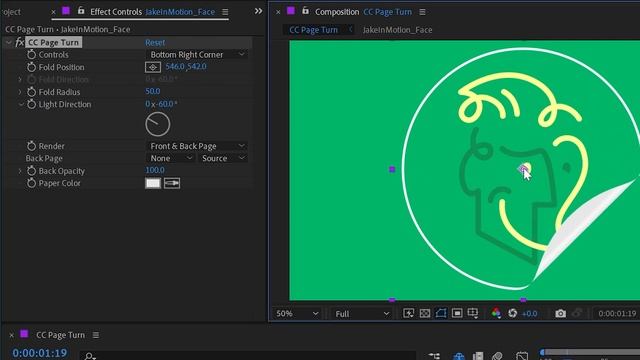Toggle the Frame Blending timeline icon
The image size is (640, 360).
(478, 356)
